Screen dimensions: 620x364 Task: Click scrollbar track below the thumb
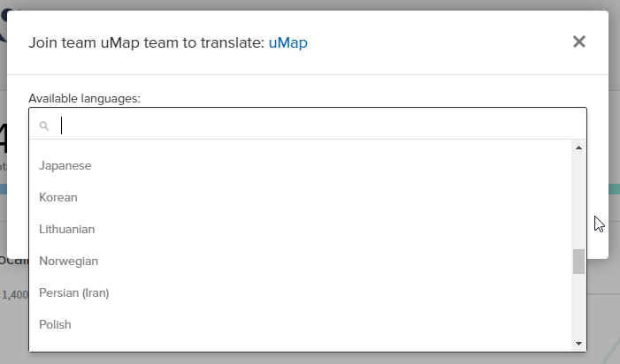pos(578,305)
